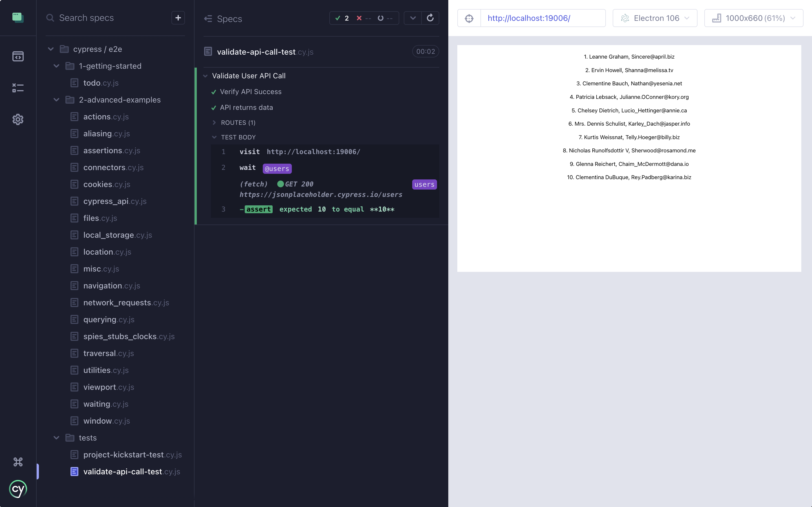Toggle the TEST BODY section collapse
The width and height of the screenshot is (812, 507).
(x=215, y=137)
